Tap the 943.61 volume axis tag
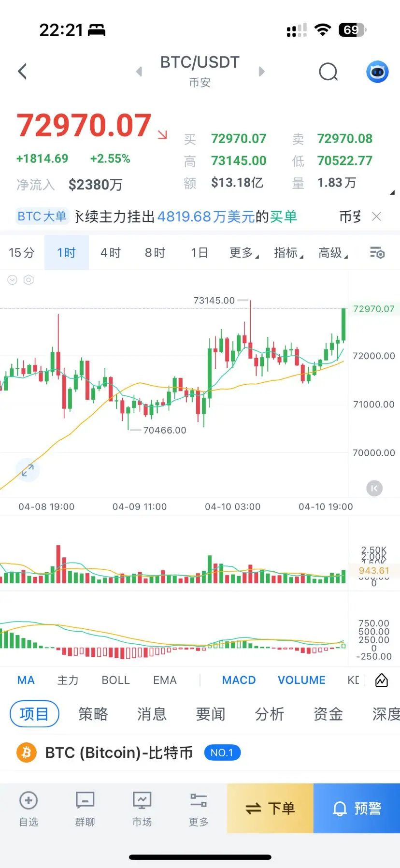The image size is (400, 868). (x=374, y=571)
